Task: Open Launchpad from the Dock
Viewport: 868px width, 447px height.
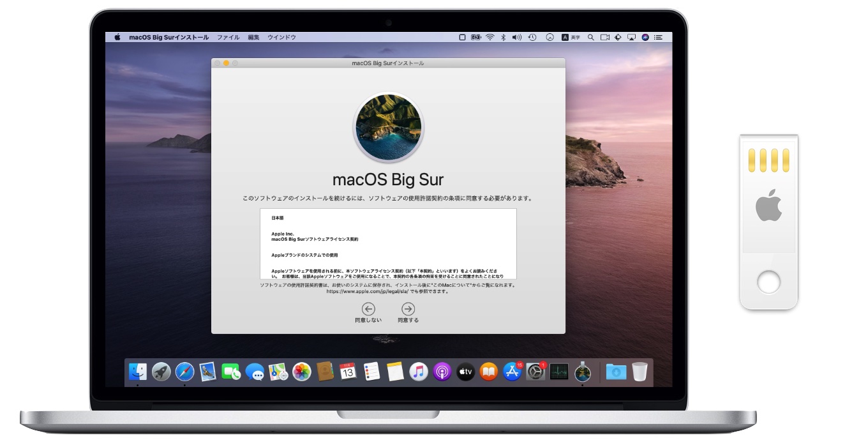Action: coord(161,370)
